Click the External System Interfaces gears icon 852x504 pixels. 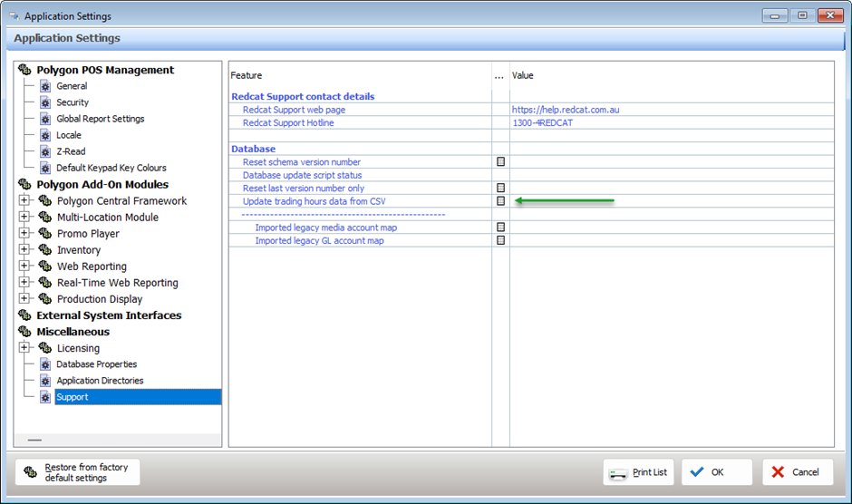pos(24,315)
